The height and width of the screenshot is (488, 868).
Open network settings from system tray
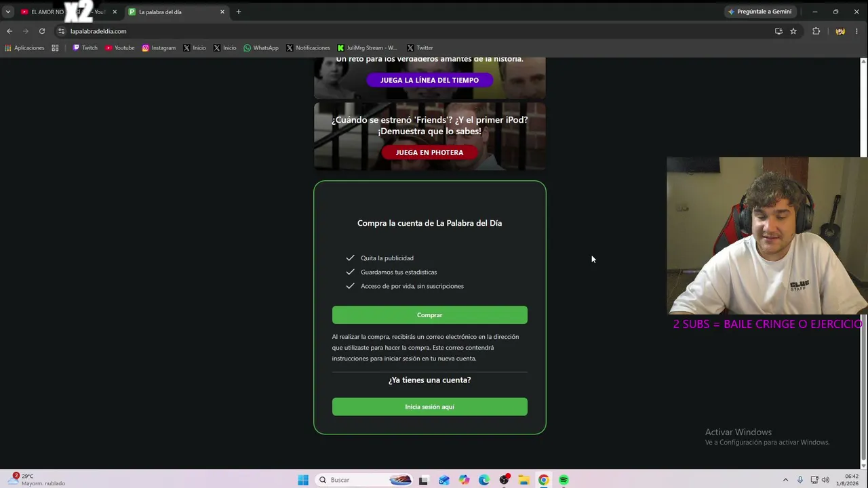(814, 480)
